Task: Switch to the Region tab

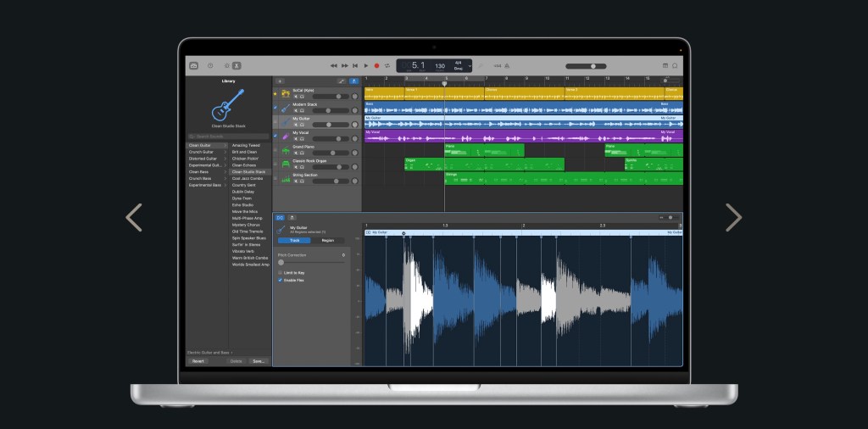Action: coord(327,240)
